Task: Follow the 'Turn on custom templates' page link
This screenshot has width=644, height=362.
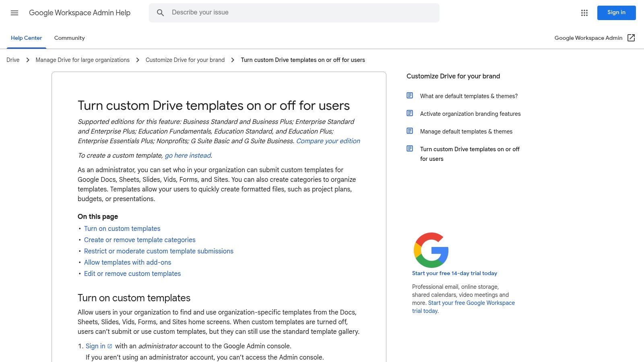Action: (x=122, y=228)
